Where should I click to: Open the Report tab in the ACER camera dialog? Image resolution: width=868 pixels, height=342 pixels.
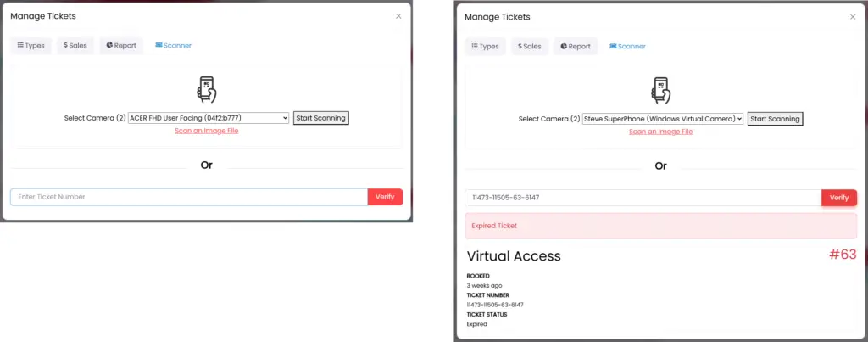(121, 46)
